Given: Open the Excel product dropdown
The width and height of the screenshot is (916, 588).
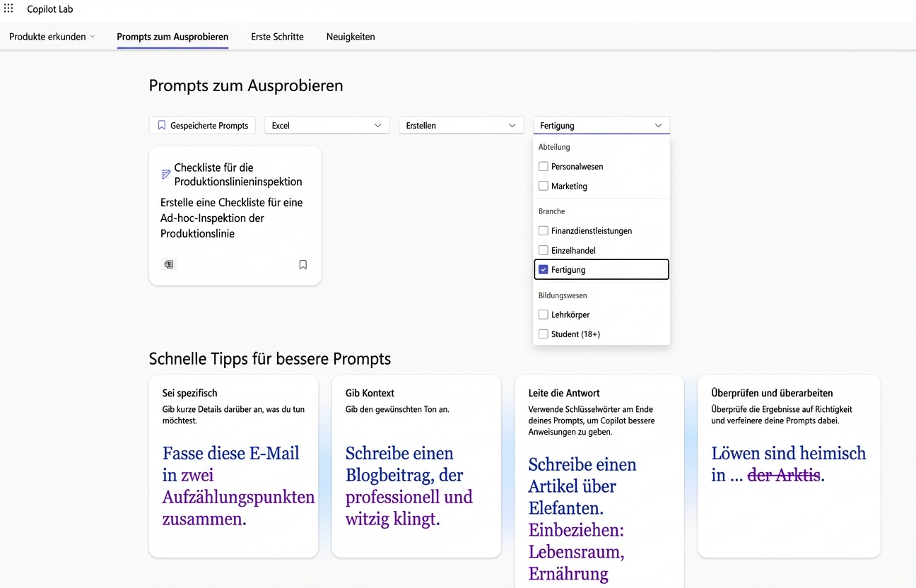Looking at the screenshot, I should coord(327,124).
